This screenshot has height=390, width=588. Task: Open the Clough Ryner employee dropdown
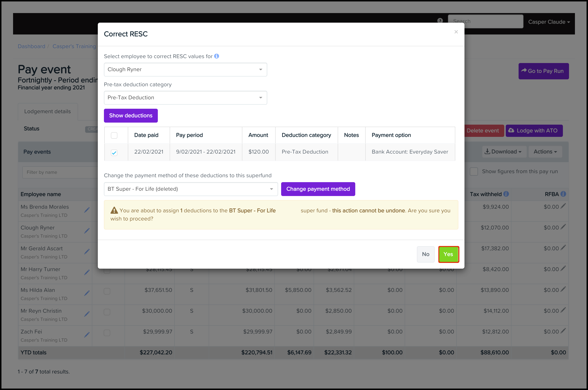coord(185,69)
